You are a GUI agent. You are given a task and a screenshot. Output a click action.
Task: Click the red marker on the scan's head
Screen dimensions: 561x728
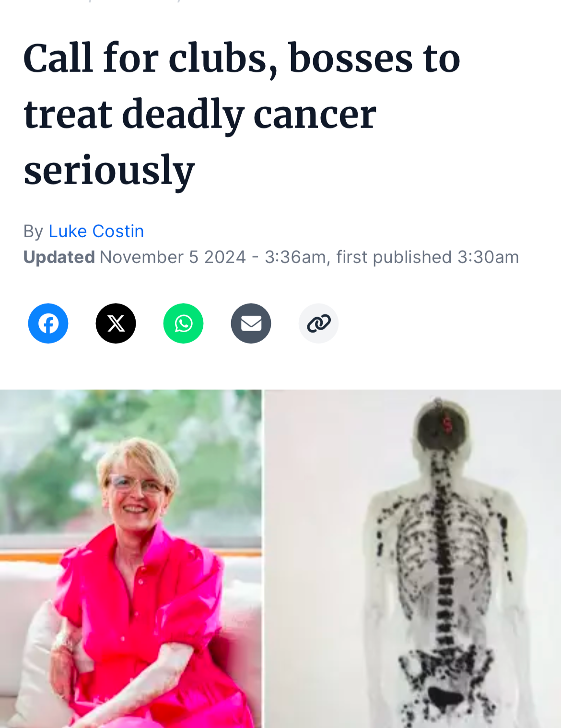[x=447, y=424]
